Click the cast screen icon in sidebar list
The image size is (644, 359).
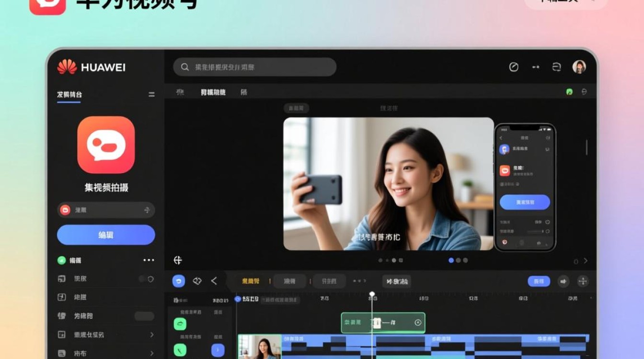[x=61, y=279]
